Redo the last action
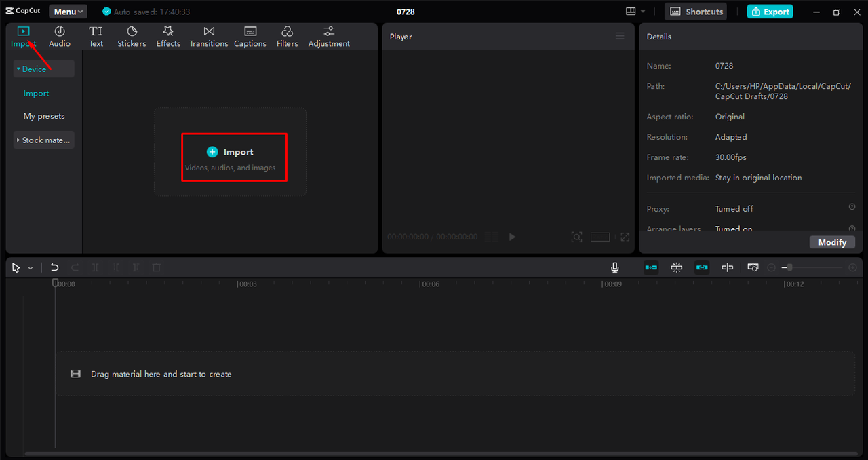The width and height of the screenshot is (868, 460). click(75, 268)
